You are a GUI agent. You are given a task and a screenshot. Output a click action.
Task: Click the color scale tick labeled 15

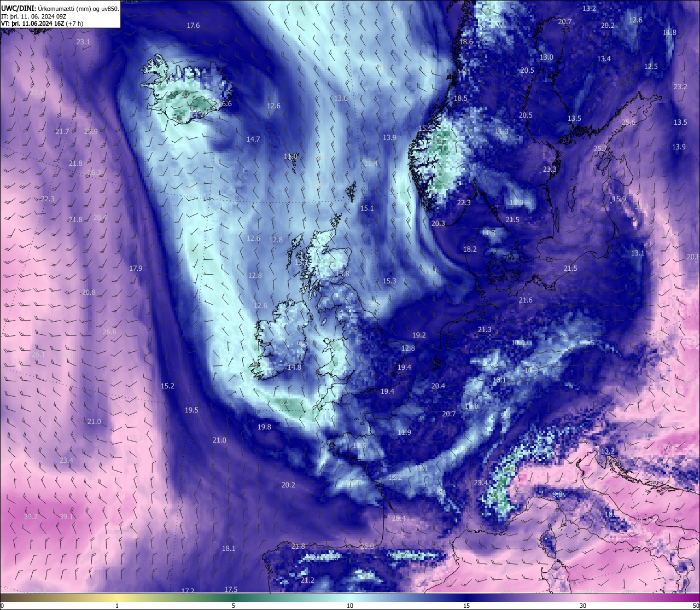(466, 606)
